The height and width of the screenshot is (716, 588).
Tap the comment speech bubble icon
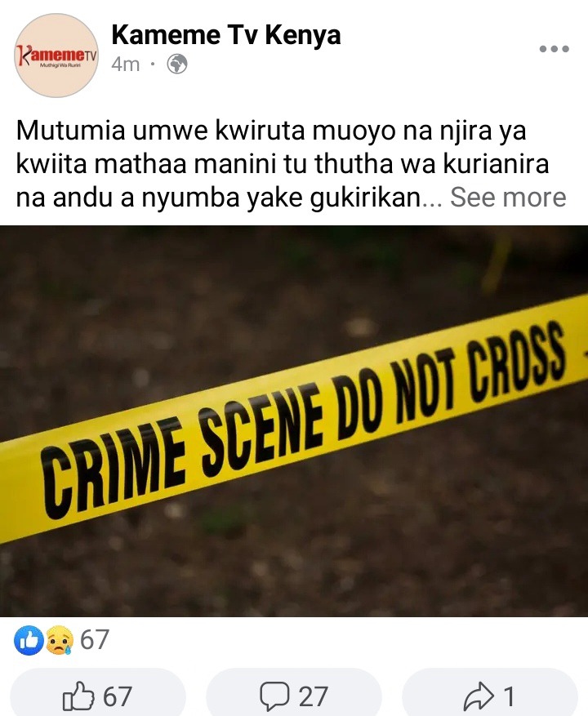(x=274, y=696)
